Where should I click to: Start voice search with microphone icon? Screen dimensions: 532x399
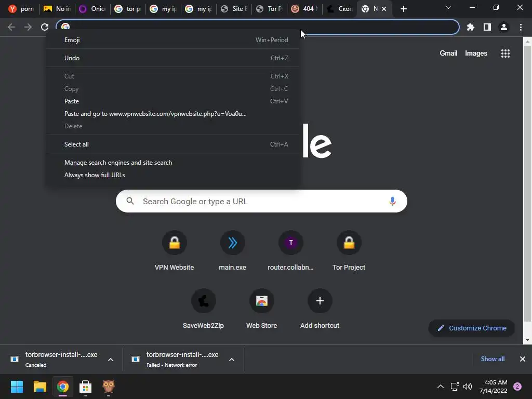pyautogui.click(x=392, y=201)
